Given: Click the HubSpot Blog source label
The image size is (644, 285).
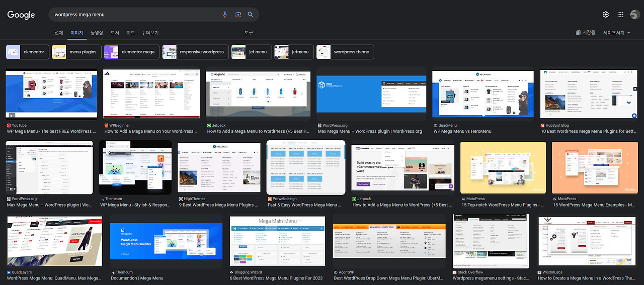Looking at the screenshot, I should (557, 125).
